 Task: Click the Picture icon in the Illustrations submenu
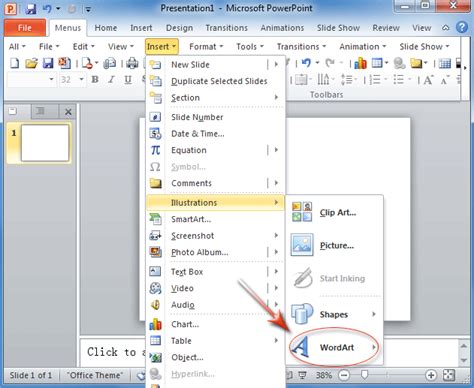[302, 245]
